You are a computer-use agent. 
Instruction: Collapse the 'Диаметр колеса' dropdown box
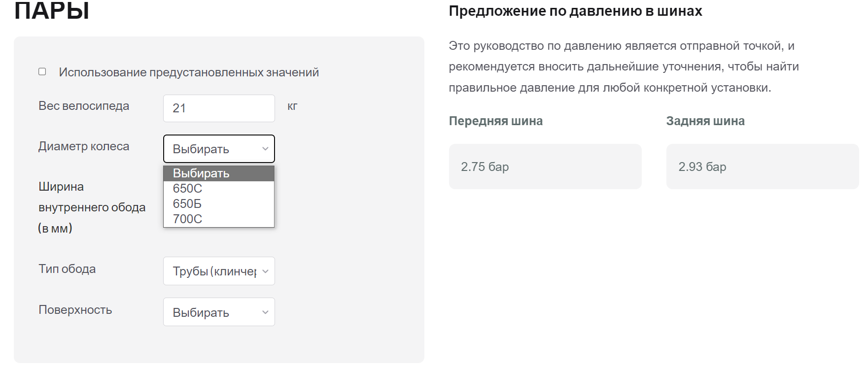tap(219, 149)
